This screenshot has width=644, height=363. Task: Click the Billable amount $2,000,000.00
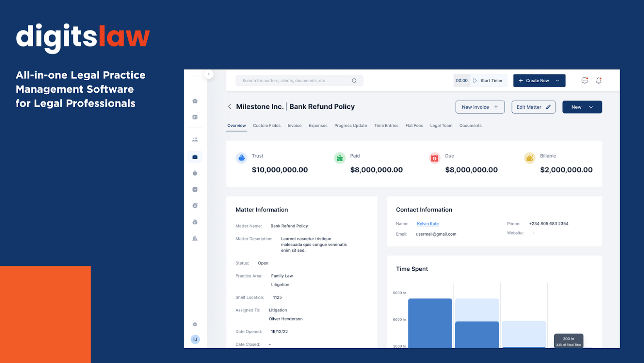tap(566, 170)
